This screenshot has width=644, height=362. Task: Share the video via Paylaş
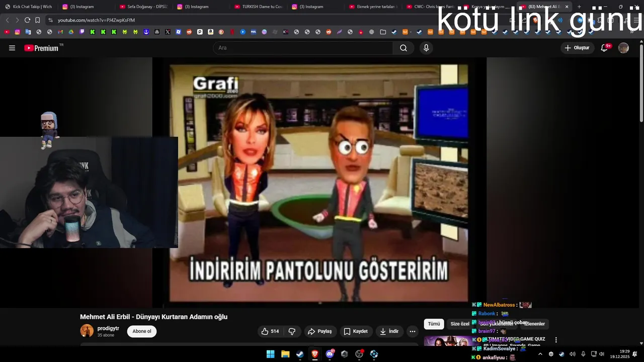pos(320,331)
